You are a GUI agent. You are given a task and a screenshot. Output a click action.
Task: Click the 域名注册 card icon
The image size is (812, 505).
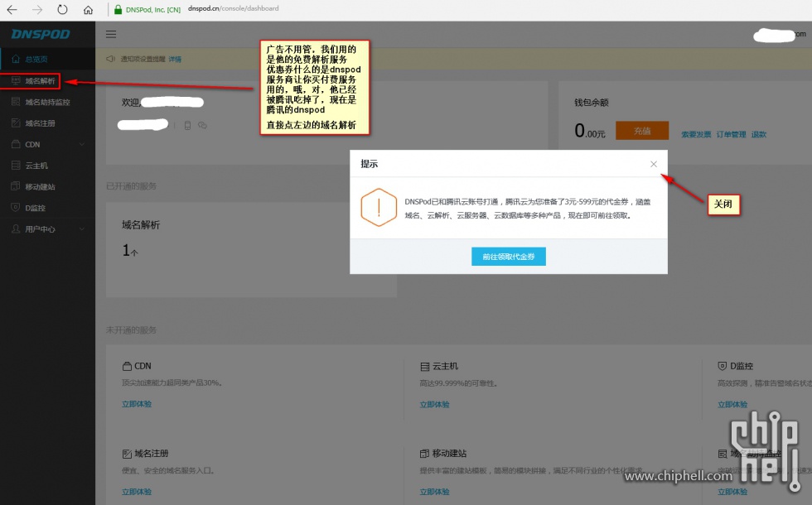(x=127, y=454)
